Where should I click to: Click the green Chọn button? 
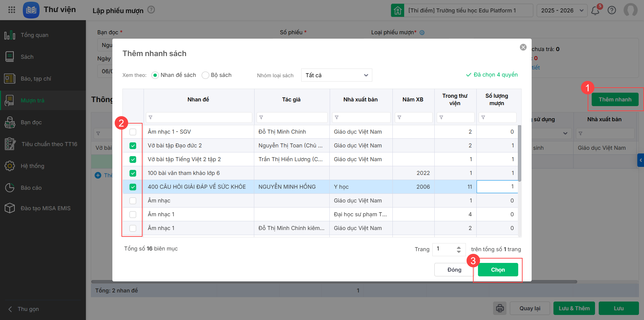click(x=498, y=270)
